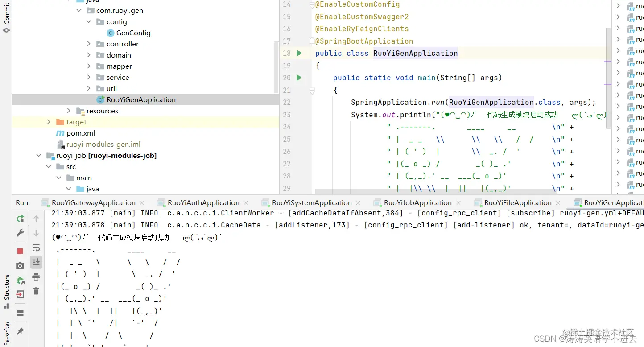644x347 pixels.
Task: Expand the target folder
Action: click(49, 122)
